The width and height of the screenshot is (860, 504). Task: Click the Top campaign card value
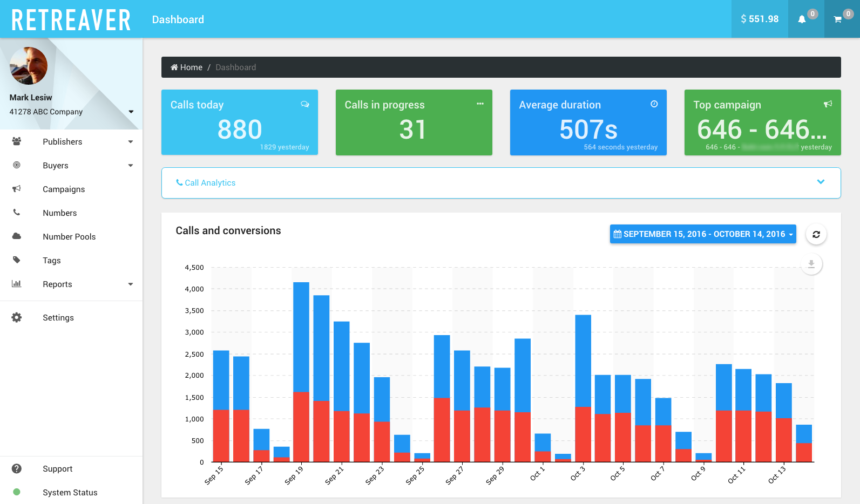[762, 130]
